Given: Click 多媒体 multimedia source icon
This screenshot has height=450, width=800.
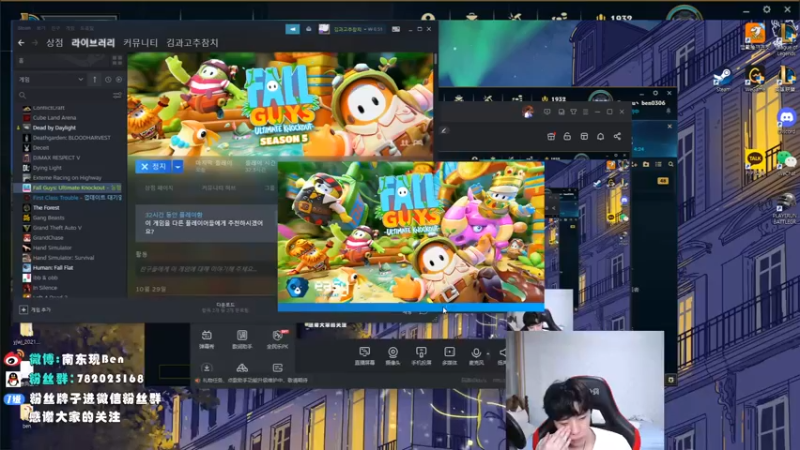Looking at the screenshot, I should [449, 356].
